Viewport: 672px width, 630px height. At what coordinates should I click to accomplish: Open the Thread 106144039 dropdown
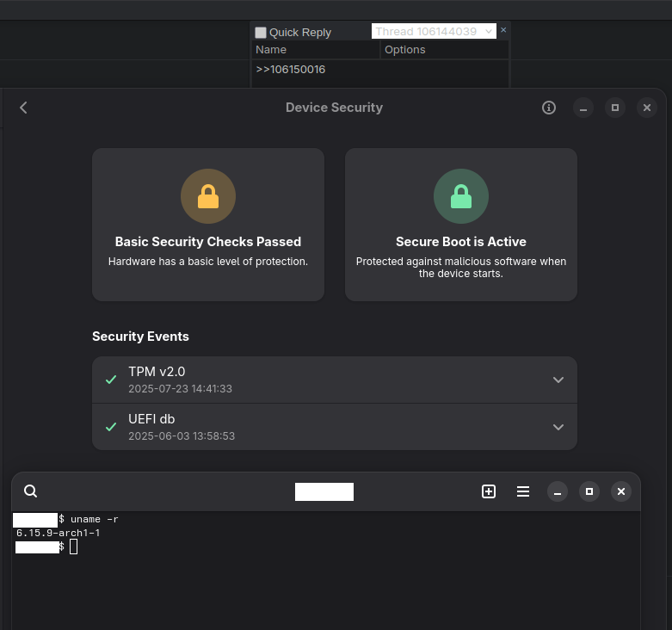point(434,31)
